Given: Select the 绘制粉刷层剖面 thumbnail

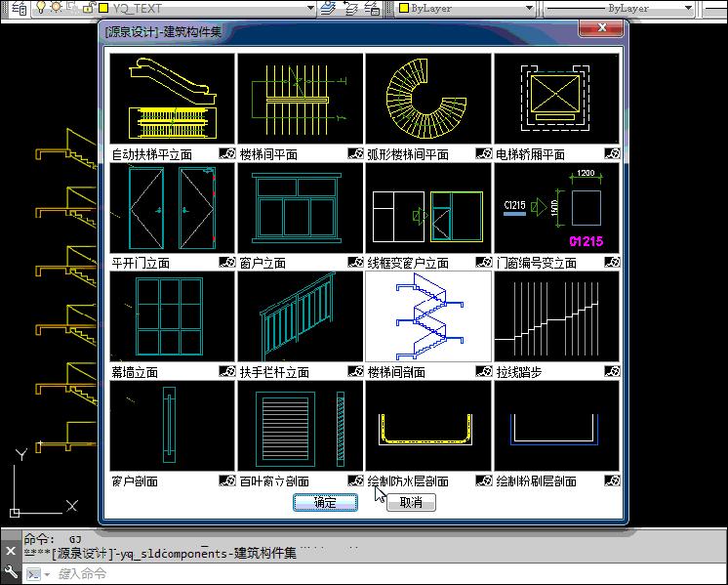Looking at the screenshot, I should (x=556, y=426).
